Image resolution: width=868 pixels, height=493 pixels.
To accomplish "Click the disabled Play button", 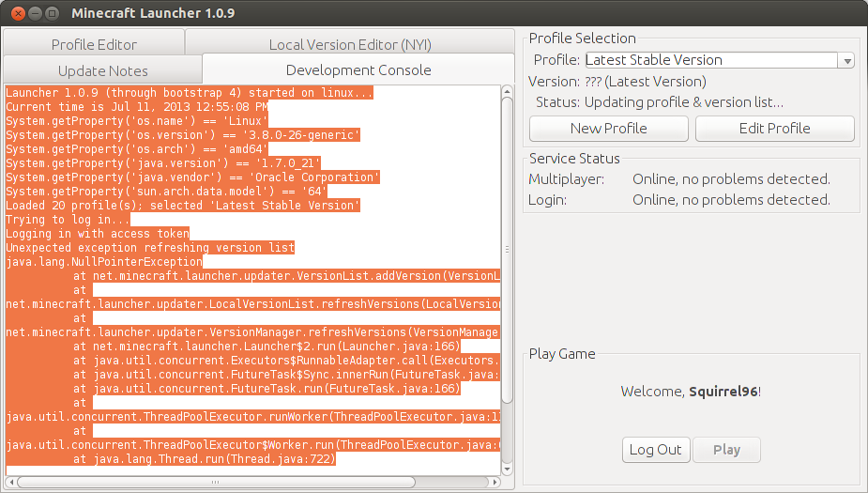I will pos(726,449).
